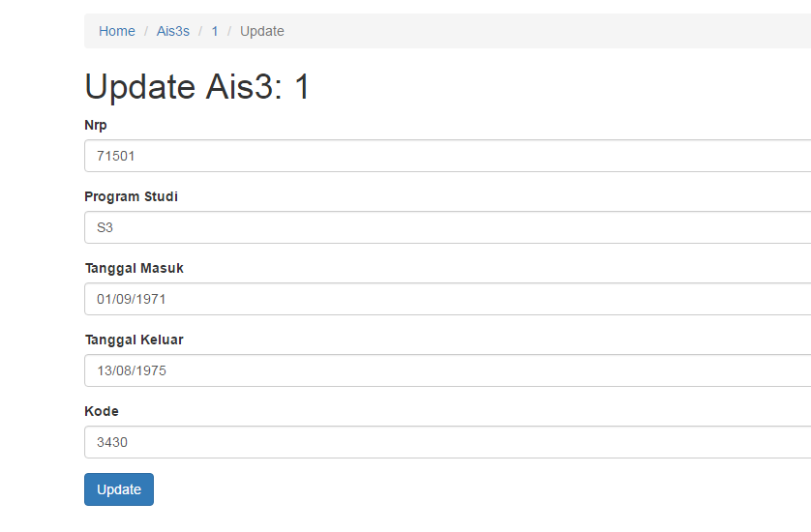Image resolution: width=811 pixels, height=532 pixels.
Task: Click the Tanggal Masuk label
Action: [x=135, y=268]
